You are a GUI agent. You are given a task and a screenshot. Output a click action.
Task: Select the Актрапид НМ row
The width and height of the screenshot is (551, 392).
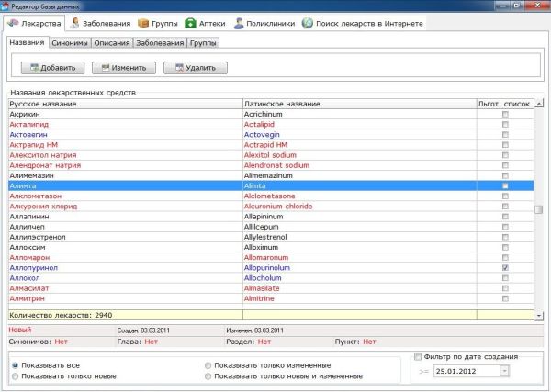pyautogui.click(x=271, y=145)
